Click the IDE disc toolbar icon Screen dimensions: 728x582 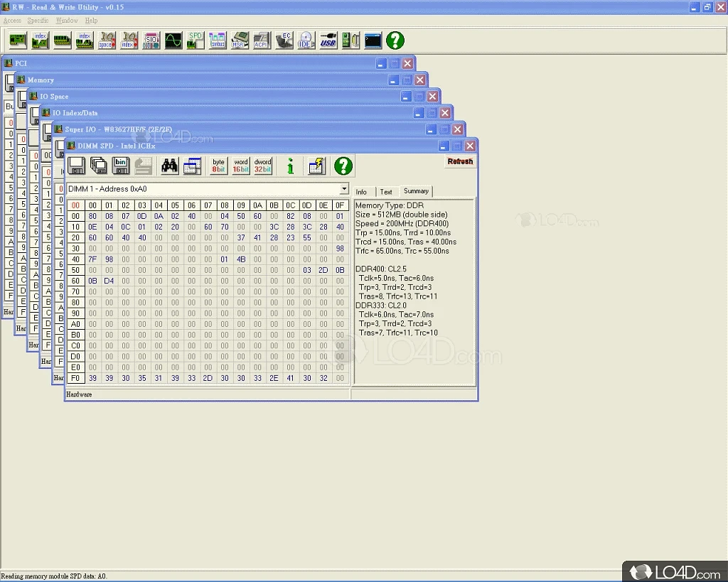(x=306, y=41)
